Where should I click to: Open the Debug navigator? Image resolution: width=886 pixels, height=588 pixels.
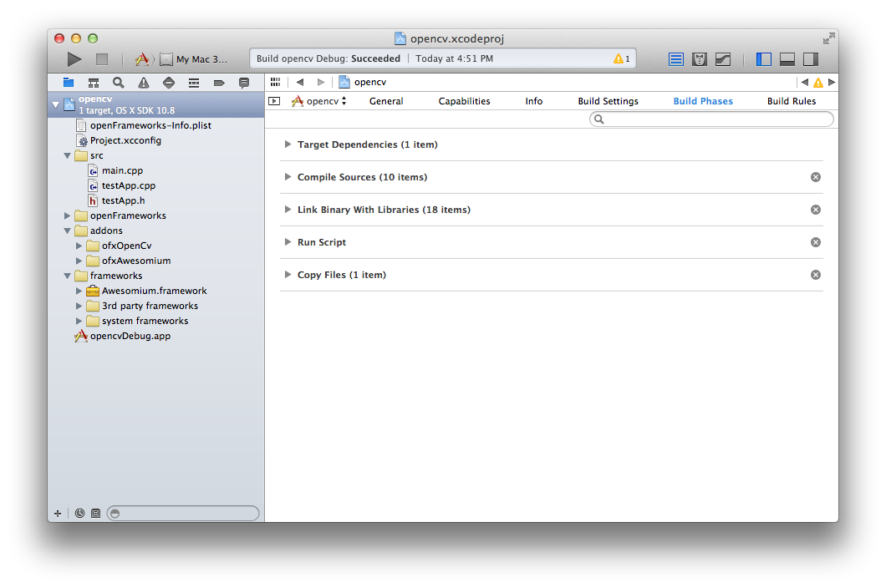click(194, 83)
